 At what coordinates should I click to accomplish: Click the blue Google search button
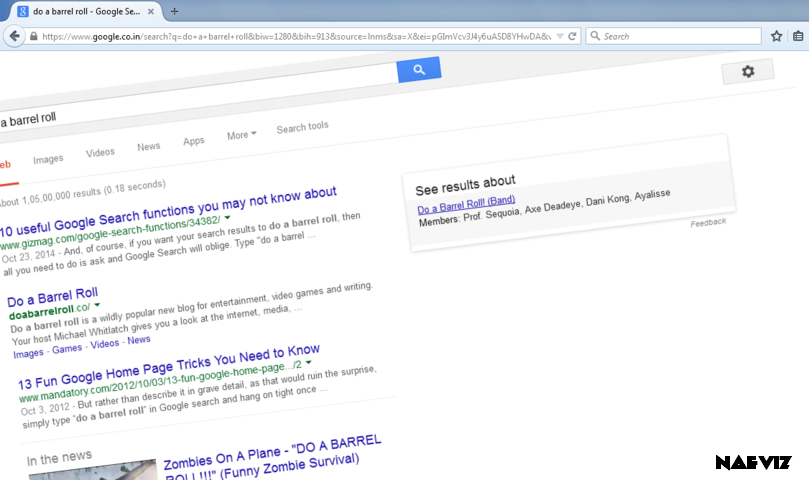tap(419, 69)
